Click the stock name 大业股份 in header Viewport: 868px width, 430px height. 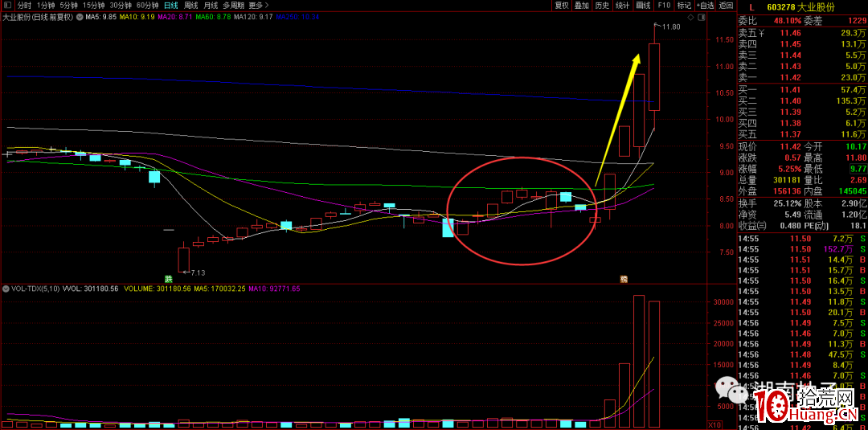coord(816,7)
